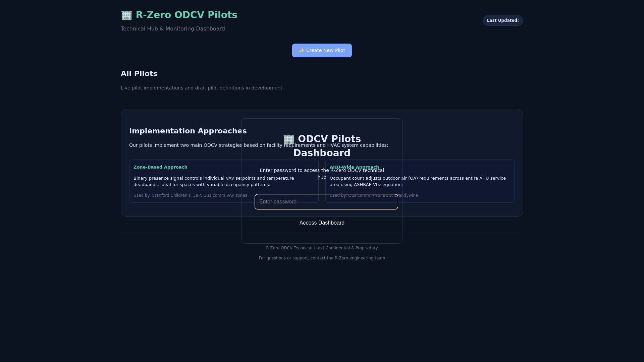Click 'Confidential & Proprietary' footer text

click(x=352, y=248)
